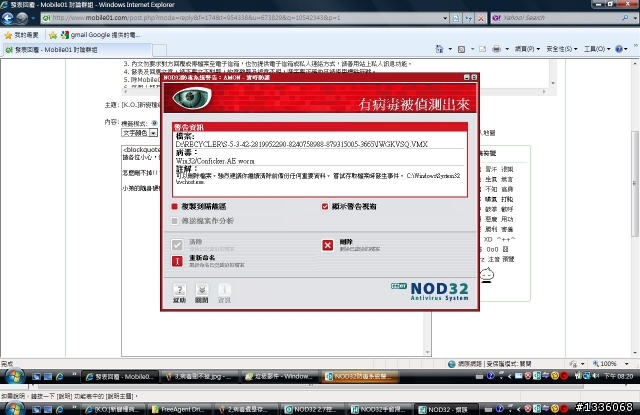Viewport: 640px width, 415px height.
Task: Click the Show Desktop quick launch icon
Action: coord(36,377)
